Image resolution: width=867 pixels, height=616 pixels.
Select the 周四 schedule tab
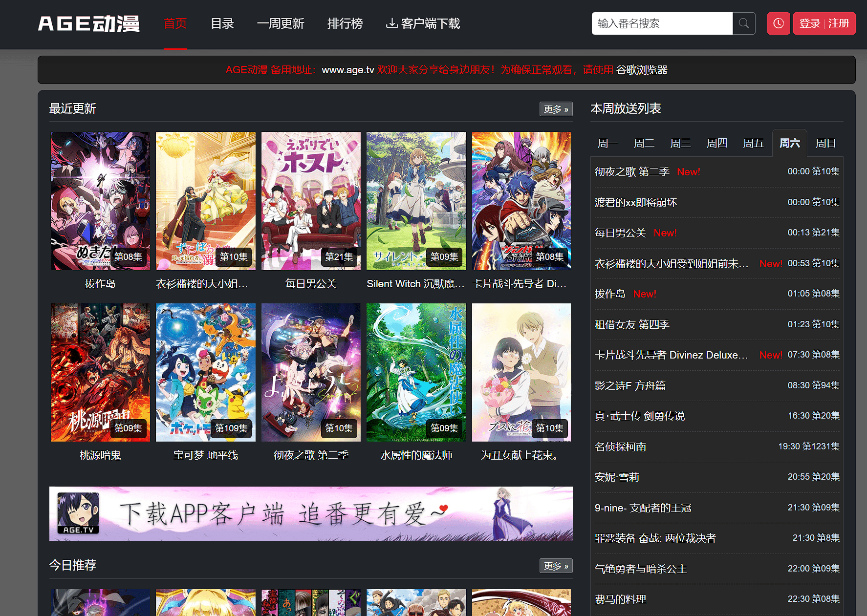click(717, 143)
